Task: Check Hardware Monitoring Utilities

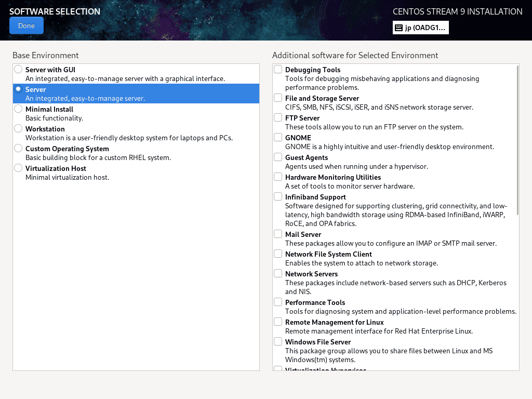Action: (x=278, y=177)
